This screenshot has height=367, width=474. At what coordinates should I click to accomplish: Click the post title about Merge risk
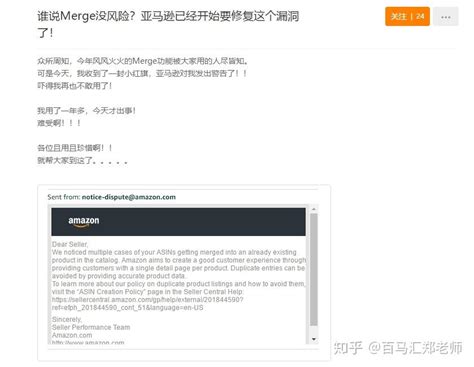click(168, 24)
